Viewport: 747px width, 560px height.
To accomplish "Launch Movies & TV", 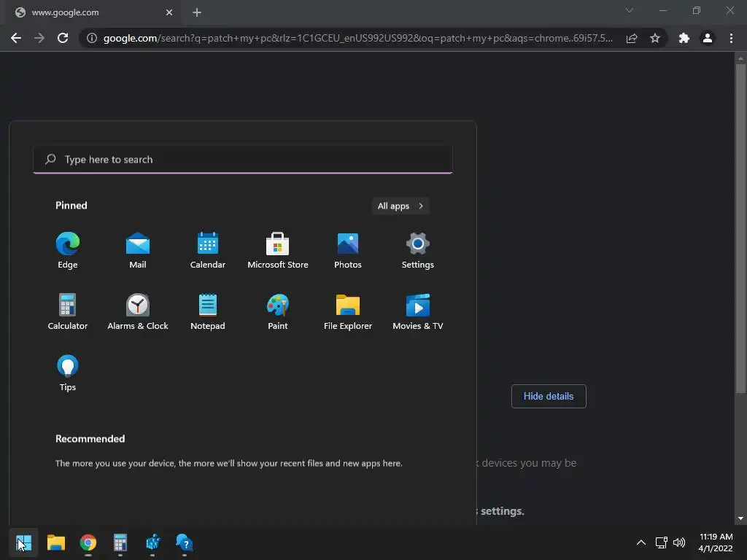I will coord(418,312).
